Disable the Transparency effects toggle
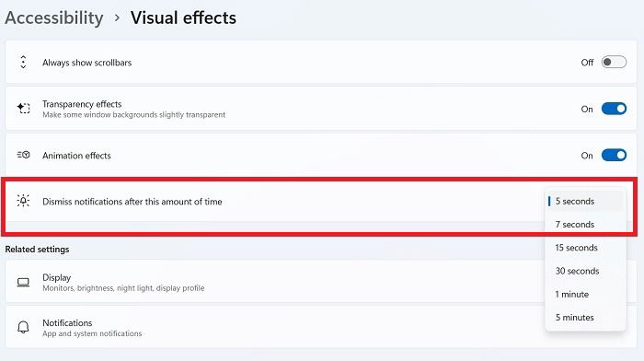The width and height of the screenshot is (644, 361). 614,109
